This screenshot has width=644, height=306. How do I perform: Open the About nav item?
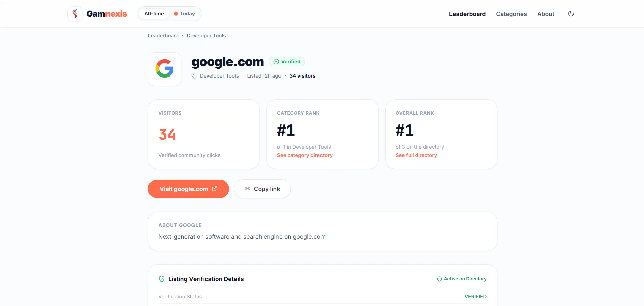tap(546, 14)
